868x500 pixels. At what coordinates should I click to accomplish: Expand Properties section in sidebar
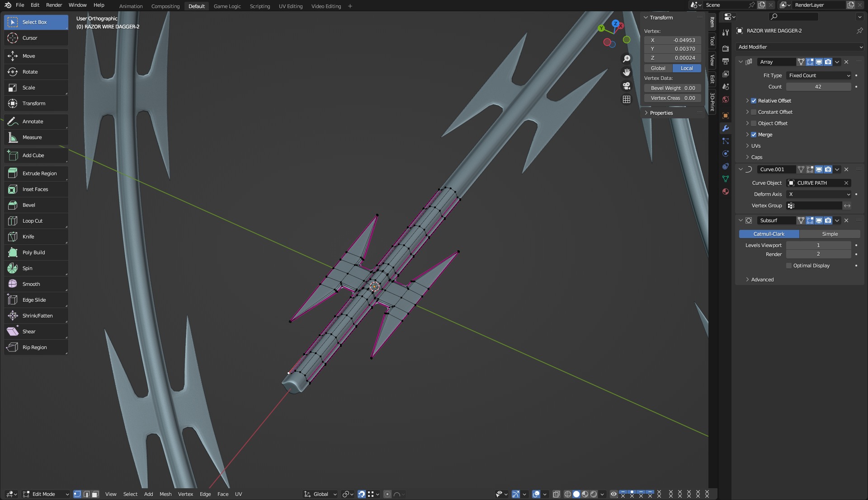coord(661,113)
